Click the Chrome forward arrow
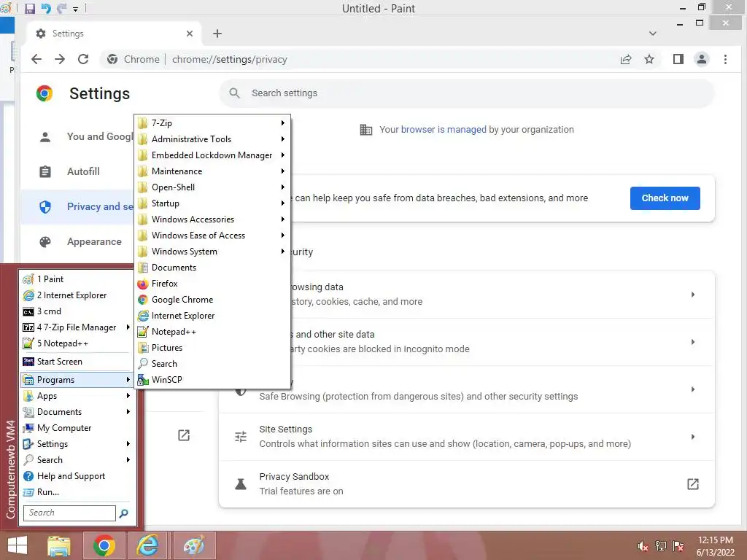 point(60,59)
